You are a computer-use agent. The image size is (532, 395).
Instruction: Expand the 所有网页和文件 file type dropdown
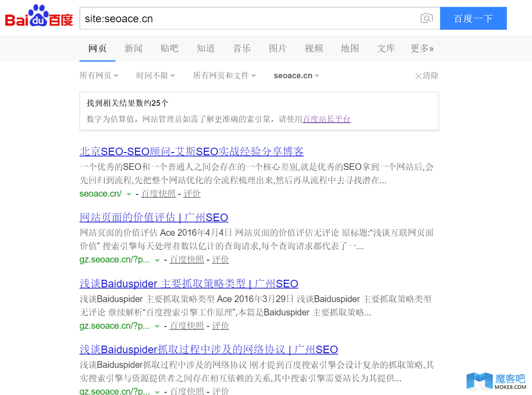[224, 76]
